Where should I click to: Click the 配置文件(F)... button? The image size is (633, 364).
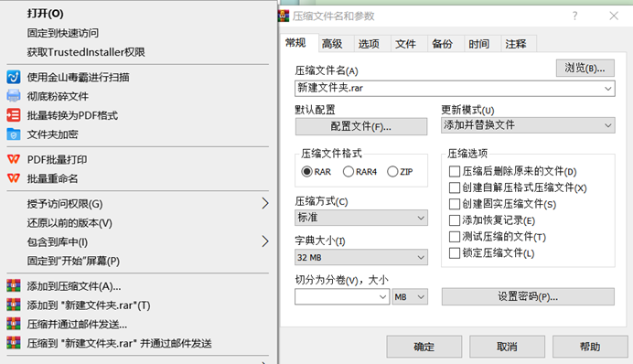pos(361,127)
